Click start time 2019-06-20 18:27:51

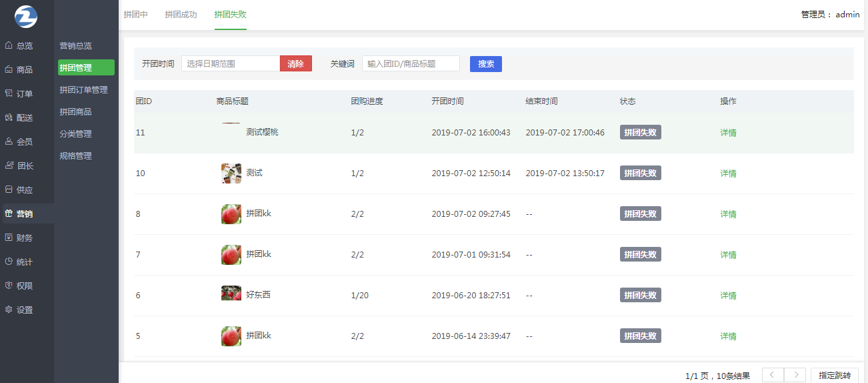click(471, 296)
